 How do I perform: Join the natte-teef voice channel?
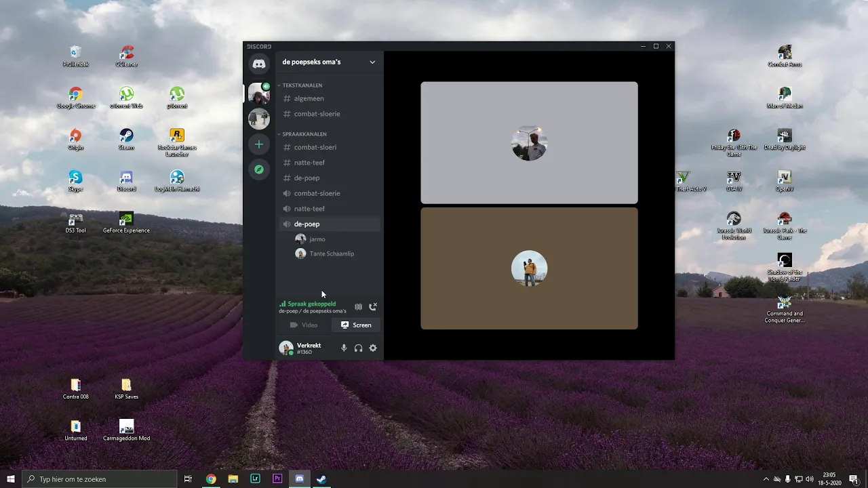[330, 209]
